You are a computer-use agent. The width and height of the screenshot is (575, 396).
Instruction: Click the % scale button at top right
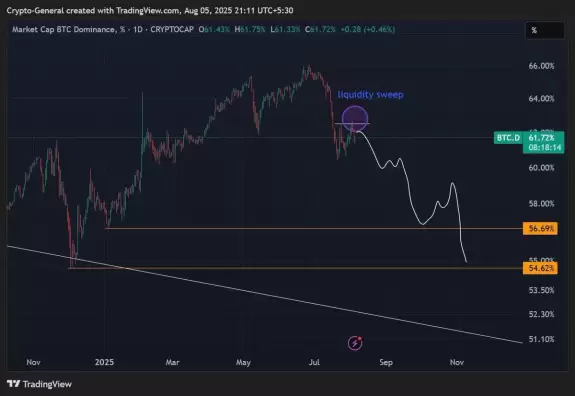[545, 30]
